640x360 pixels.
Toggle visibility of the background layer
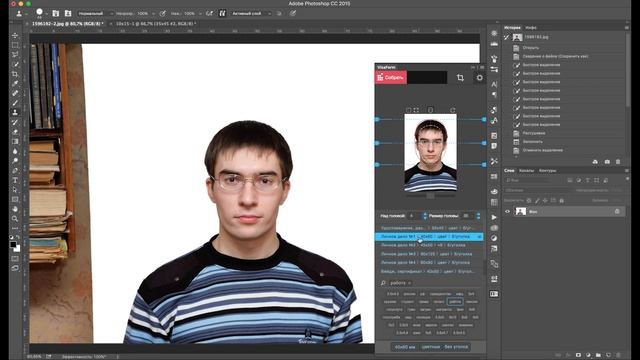(x=507, y=211)
